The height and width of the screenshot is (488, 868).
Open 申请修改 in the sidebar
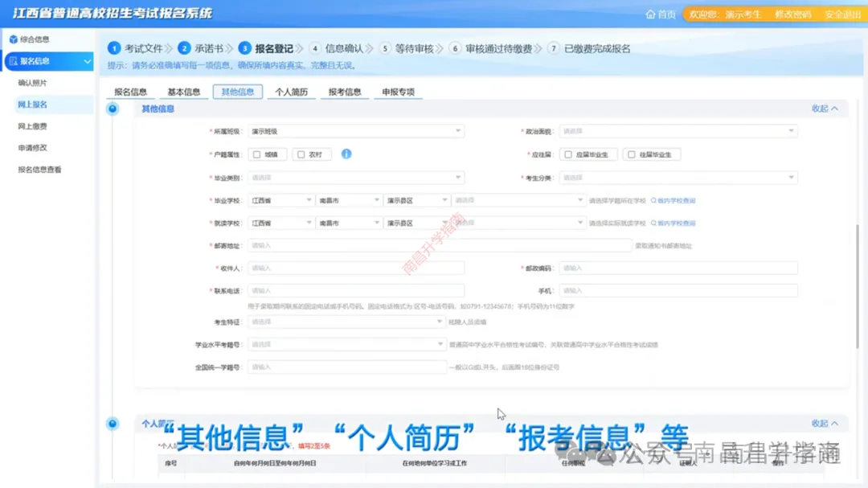pyautogui.click(x=33, y=148)
